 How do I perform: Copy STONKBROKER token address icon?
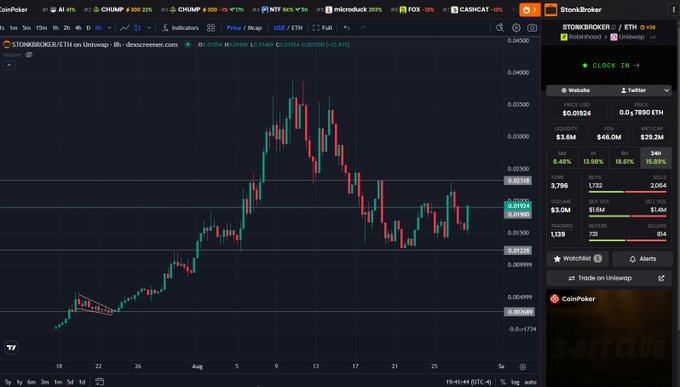coord(614,27)
